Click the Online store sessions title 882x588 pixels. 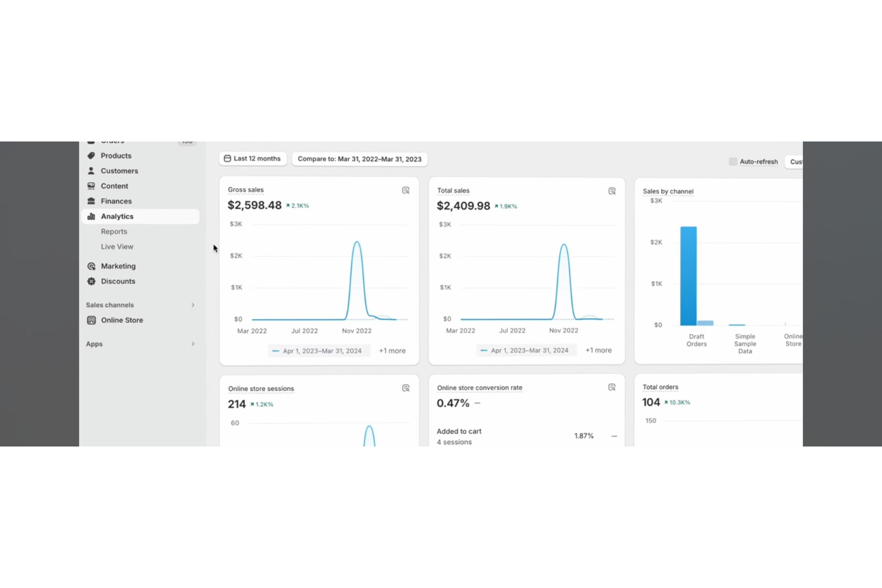(x=261, y=389)
